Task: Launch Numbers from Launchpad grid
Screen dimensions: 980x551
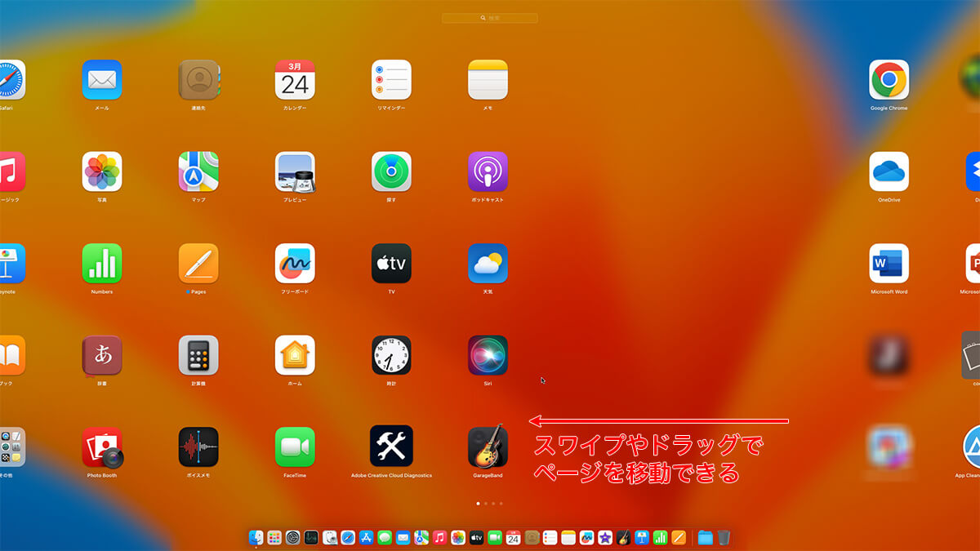Action: pyautogui.click(x=102, y=264)
